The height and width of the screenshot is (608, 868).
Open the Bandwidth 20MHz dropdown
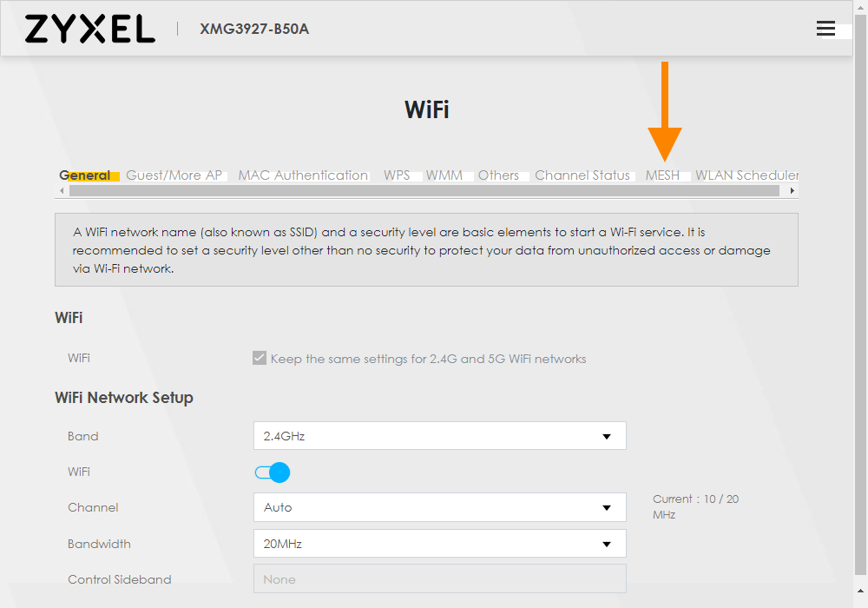(x=439, y=544)
